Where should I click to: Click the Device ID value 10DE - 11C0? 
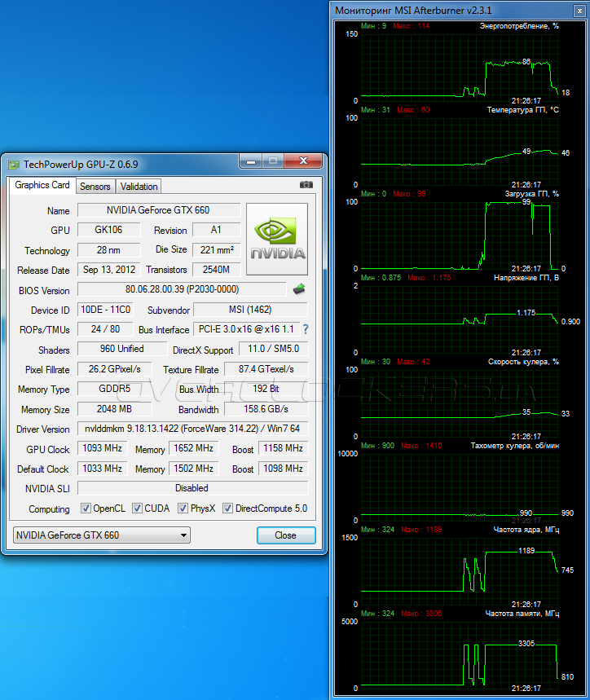pos(105,310)
